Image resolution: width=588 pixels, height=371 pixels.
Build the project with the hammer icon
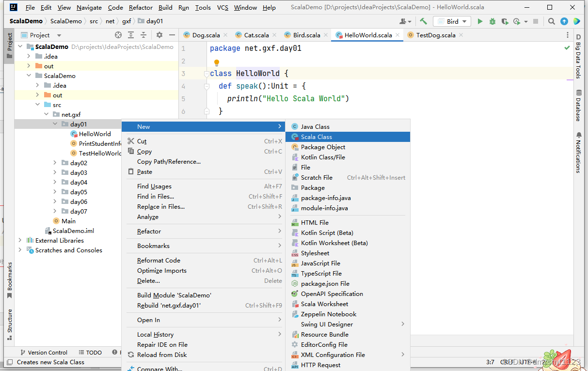[x=423, y=21]
